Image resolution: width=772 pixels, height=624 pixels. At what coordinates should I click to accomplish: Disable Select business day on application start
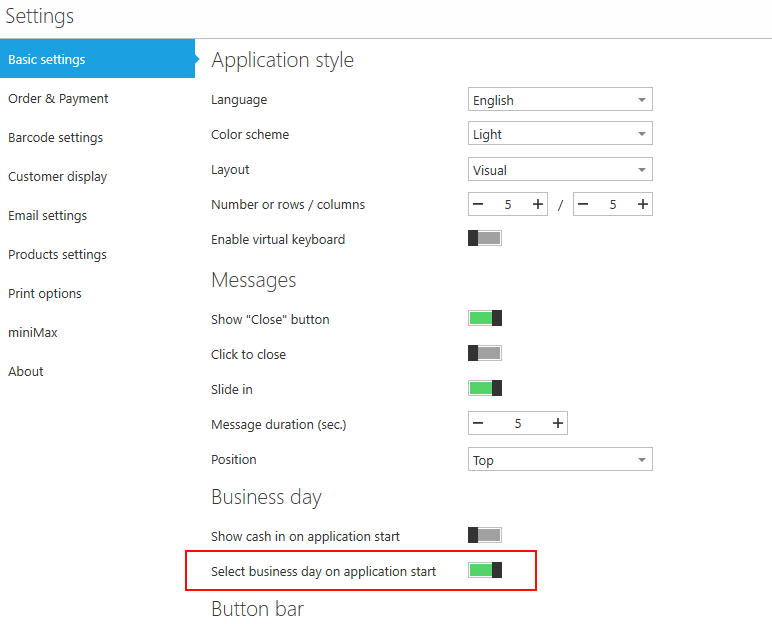[x=485, y=571]
